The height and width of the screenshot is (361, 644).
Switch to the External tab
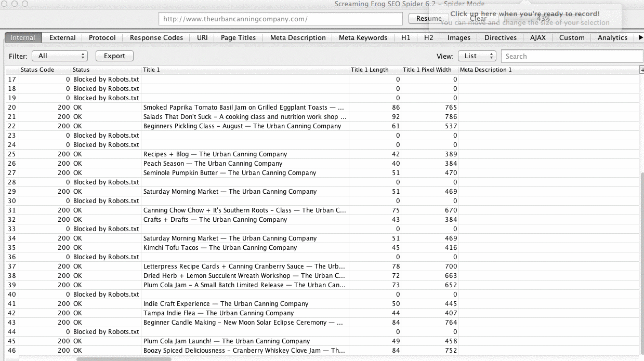(62, 37)
